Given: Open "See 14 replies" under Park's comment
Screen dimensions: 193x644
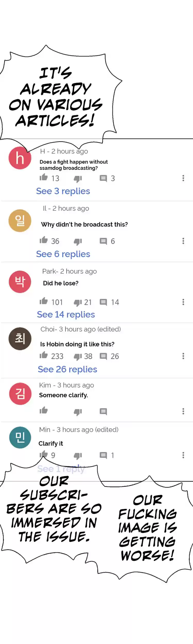Looking at the screenshot, I should click(x=66, y=315).
